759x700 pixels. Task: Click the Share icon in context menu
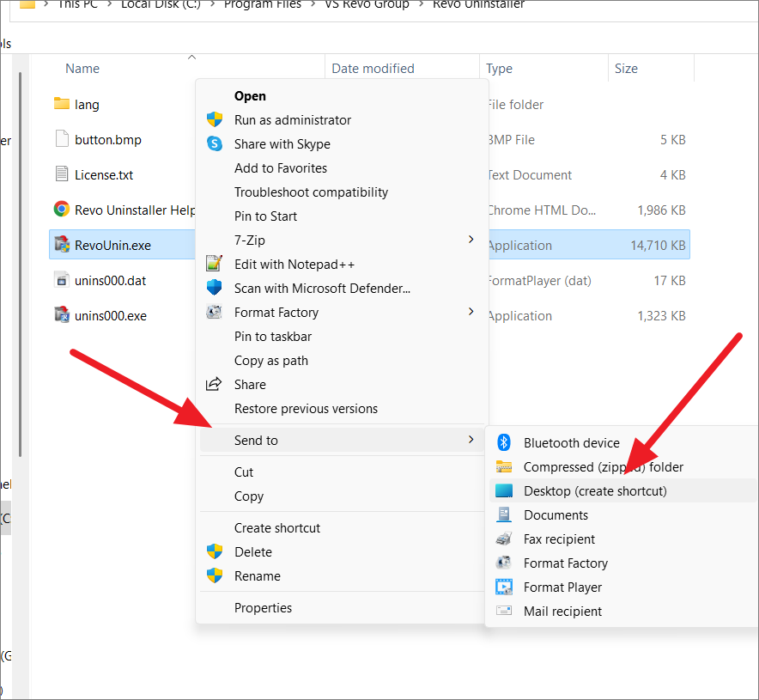[x=213, y=384]
